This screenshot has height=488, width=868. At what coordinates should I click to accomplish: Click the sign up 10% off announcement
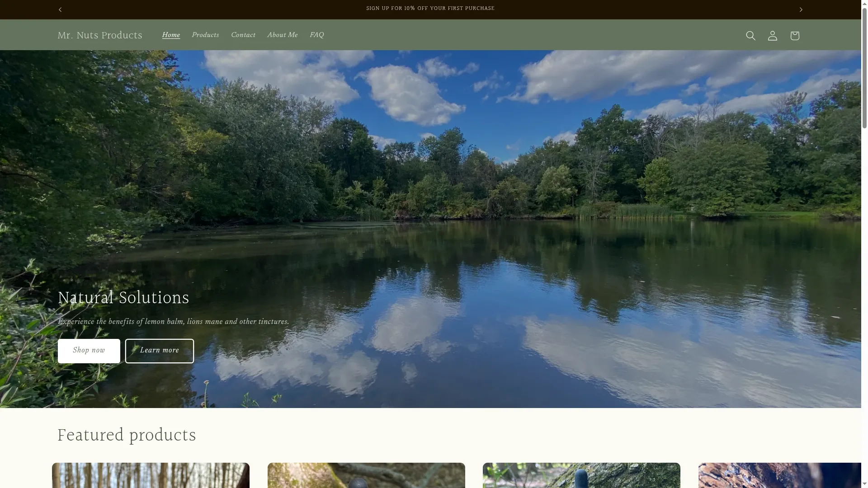tap(430, 9)
